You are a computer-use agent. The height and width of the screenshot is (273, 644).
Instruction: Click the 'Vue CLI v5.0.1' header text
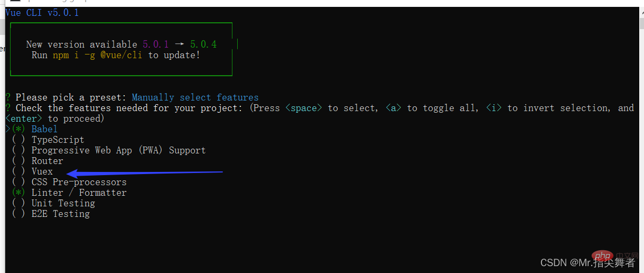coord(42,13)
